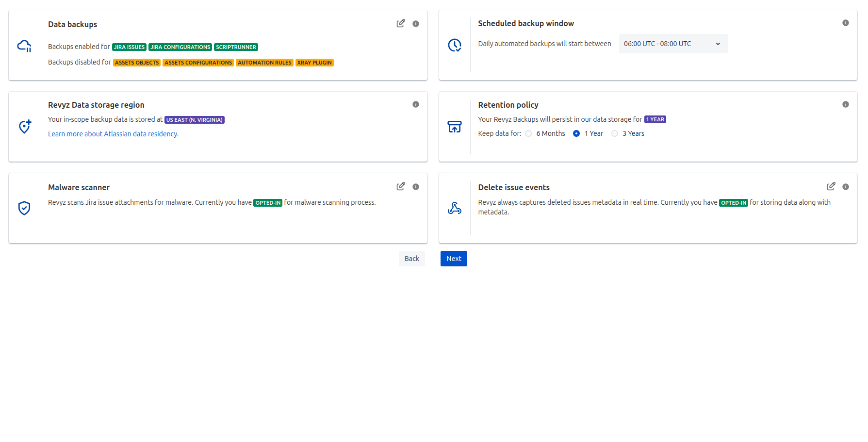Set retention to 3 Years
This screenshot has width=868, height=442.
pos(615,133)
